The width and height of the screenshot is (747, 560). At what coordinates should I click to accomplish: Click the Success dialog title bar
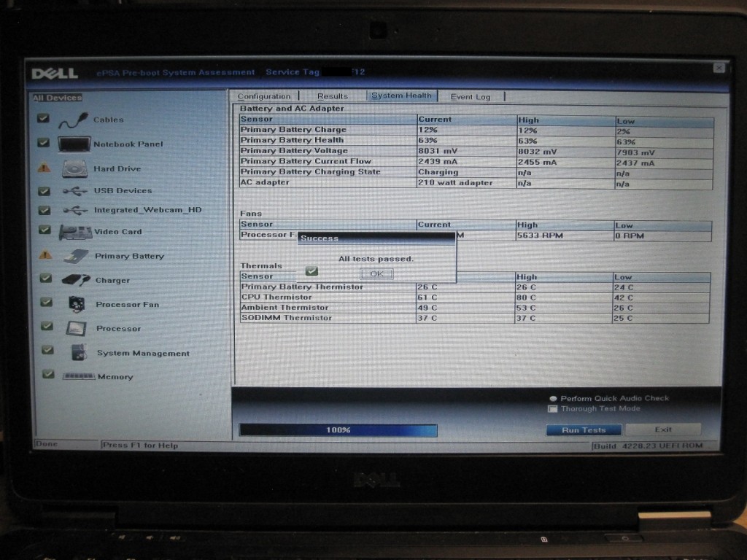(376, 238)
